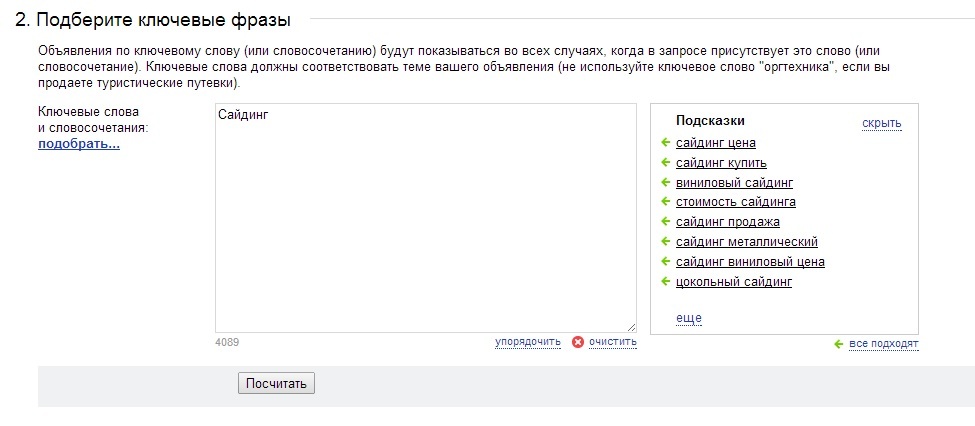Select 'все подходят' link
Image resolution: width=975 pixels, height=426 pixels.
[x=884, y=344]
